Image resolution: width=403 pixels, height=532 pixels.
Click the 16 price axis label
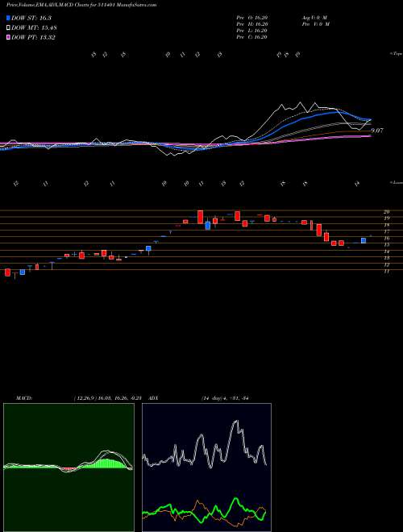coord(386,238)
